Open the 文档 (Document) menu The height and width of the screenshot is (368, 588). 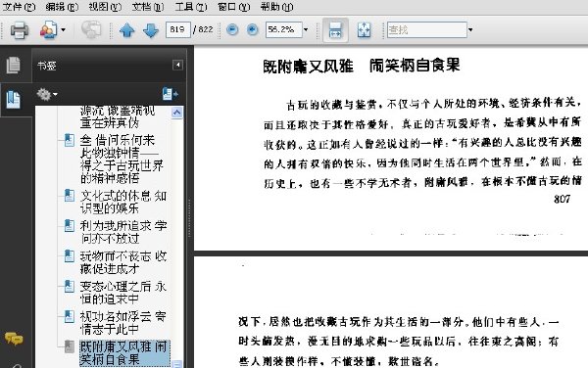pyautogui.click(x=148, y=7)
